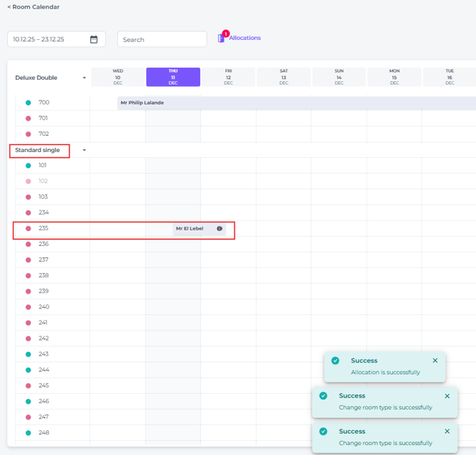
Task: Select the Saturday 13 Dec column header
Action: [x=283, y=77]
